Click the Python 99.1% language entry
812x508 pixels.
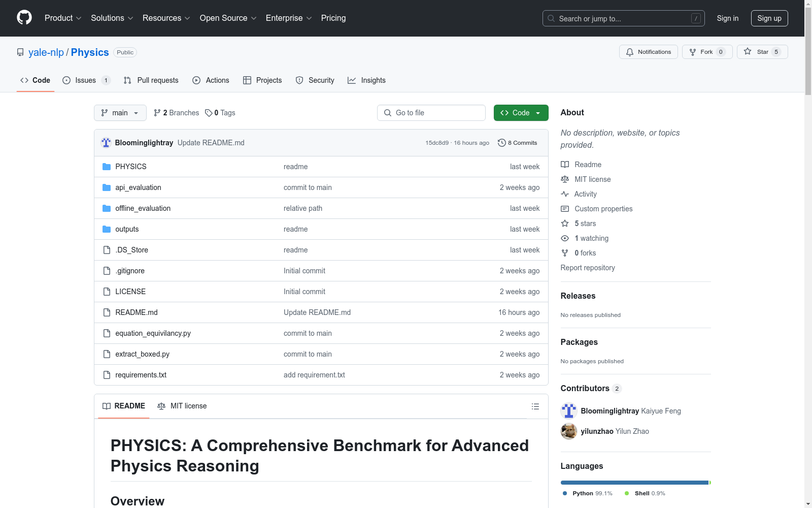pyautogui.click(x=587, y=493)
